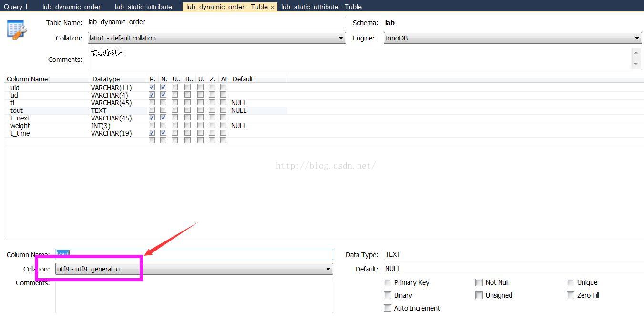The height and width of the screenshot is (321, 644).
Task: Click the table editor icon
Action: point(17,30)
